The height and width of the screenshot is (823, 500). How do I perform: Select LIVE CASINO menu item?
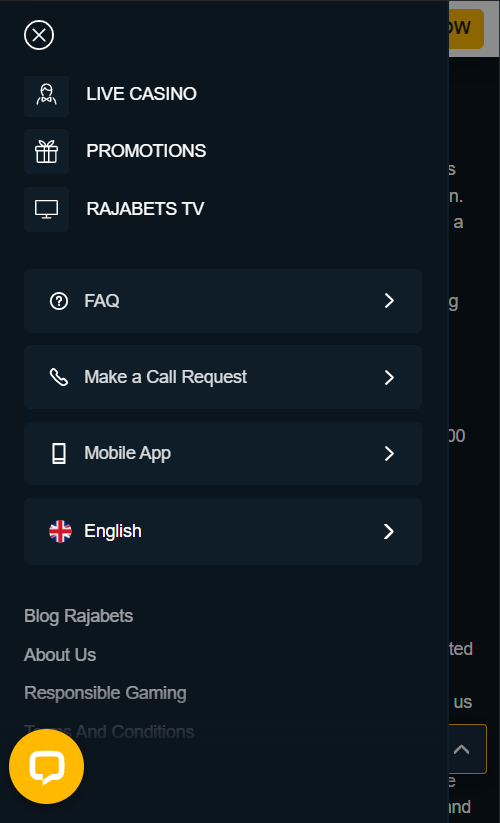141,94
